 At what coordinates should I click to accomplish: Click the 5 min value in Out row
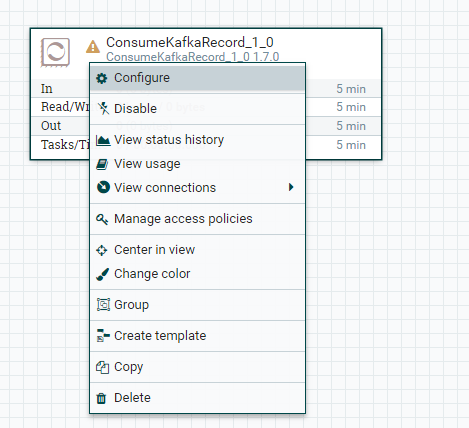(x=351, y=126)
